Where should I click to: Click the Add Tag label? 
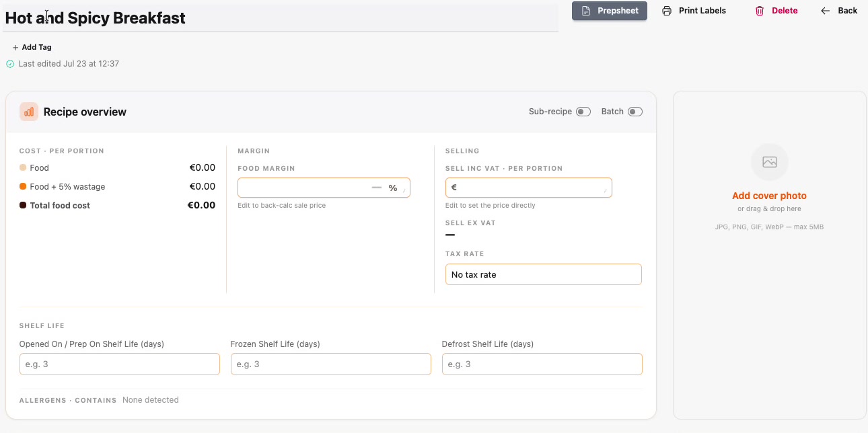(x=37, y=48)
